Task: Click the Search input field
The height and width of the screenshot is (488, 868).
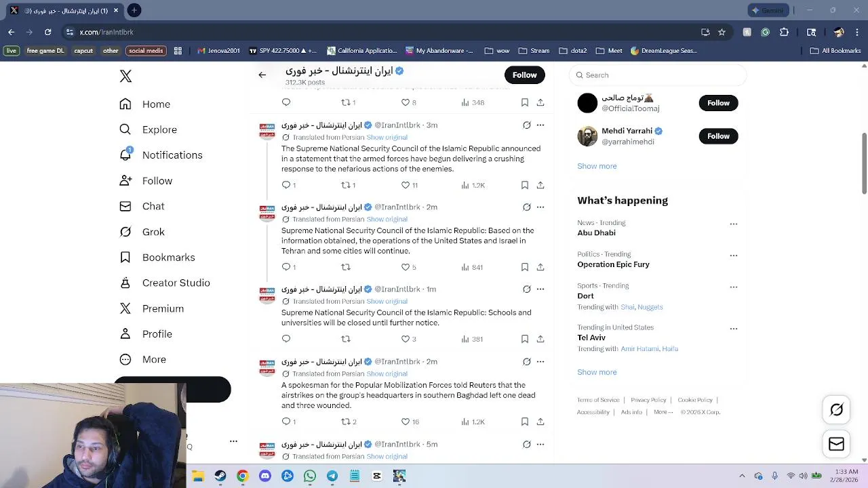Action: pos(658,75)
